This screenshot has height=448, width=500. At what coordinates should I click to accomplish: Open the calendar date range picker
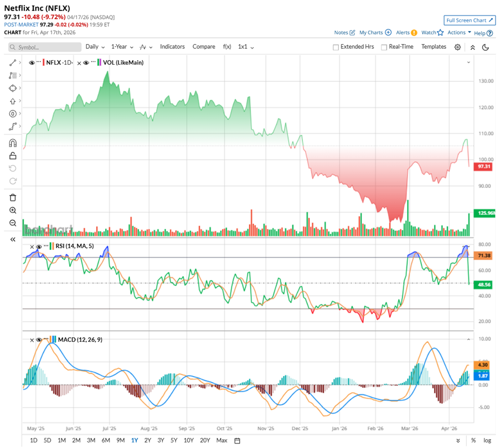pos(237,441)
